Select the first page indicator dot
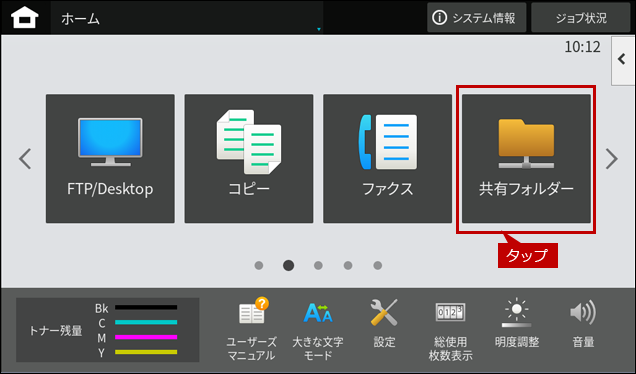Image resolution: width=636 pixels, height=374 pixels. (x=259, y=265)
